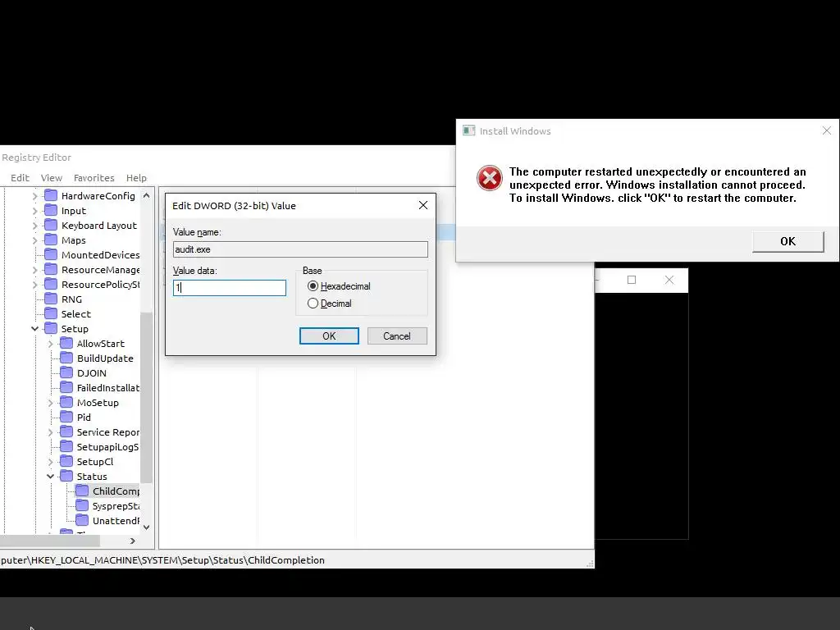Screen dimensions: 840x630
Task: Expand the Input key
Action: [34, 211]
